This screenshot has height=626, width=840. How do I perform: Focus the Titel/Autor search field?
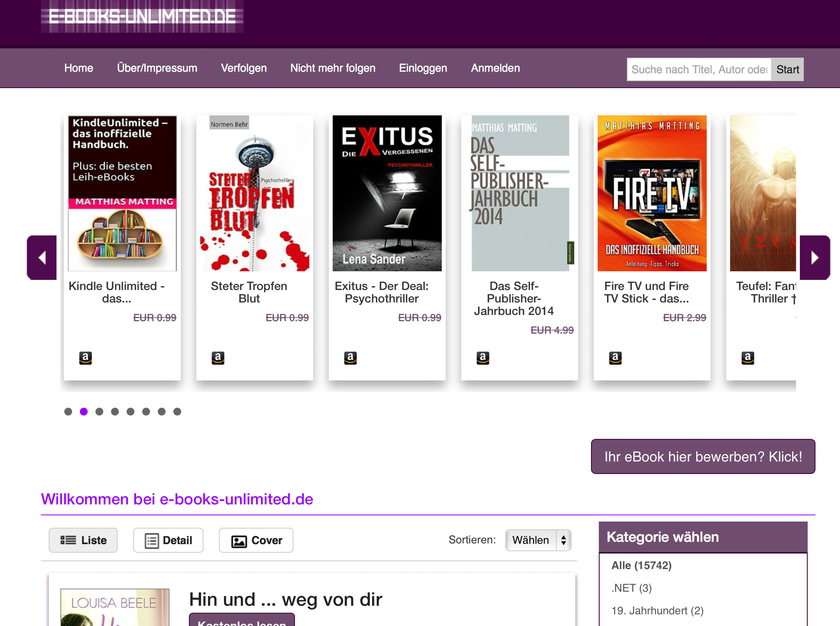click(x=699, y=69)
